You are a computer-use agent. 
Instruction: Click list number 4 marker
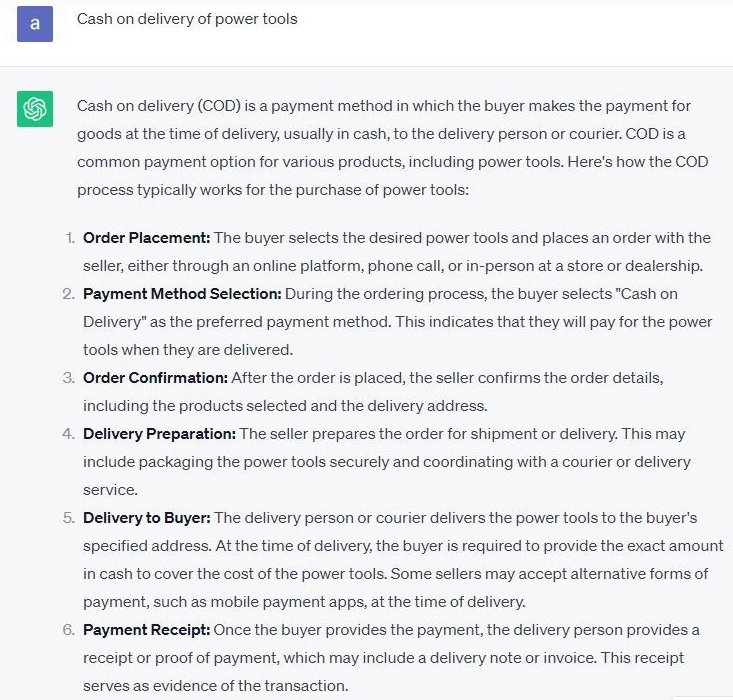point(69,434)
